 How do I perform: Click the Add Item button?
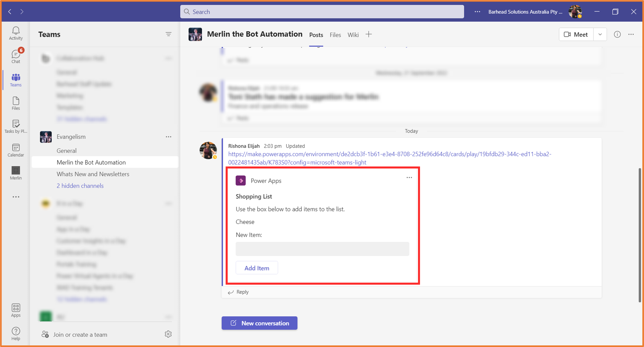[257, 268]
